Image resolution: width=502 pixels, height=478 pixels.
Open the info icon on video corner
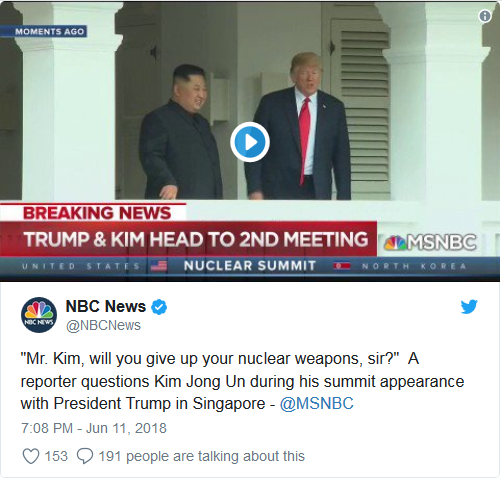tap(485, 16)
